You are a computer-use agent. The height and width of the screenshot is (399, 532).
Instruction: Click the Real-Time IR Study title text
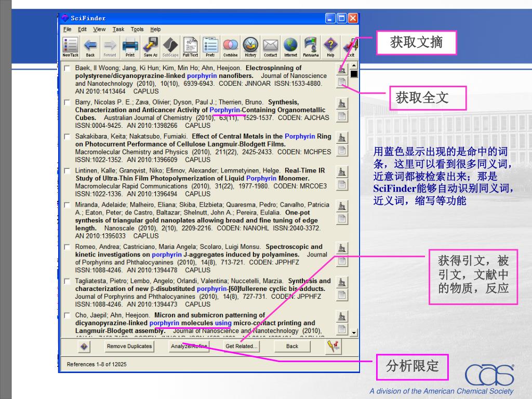click(200, 175)
